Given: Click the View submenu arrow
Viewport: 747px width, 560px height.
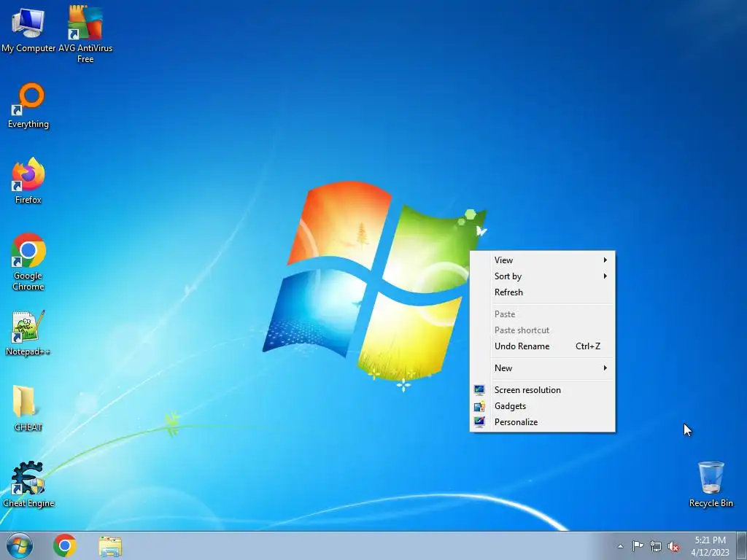Looking at the screenshot, I should (605, 260).
